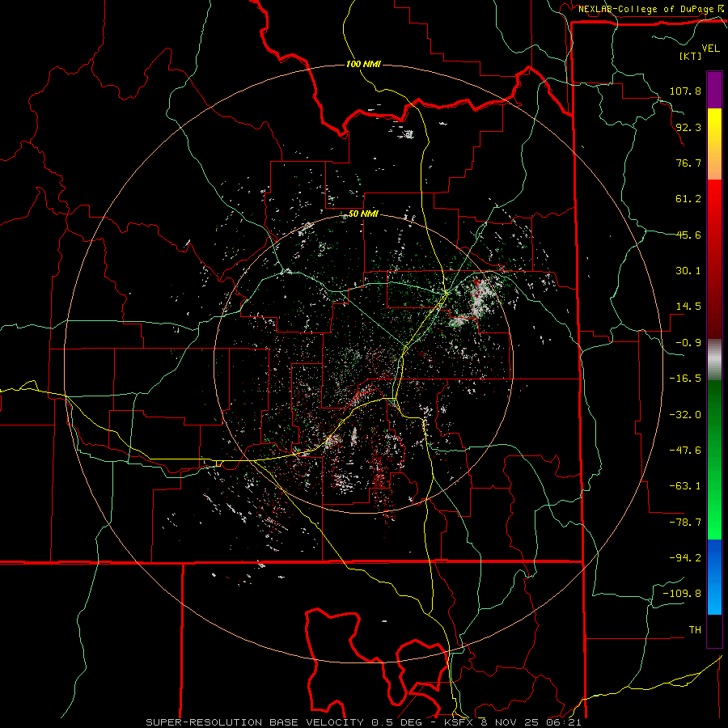
Task: Click the -63.1 velocity scale value
Action: pos(685,486)
